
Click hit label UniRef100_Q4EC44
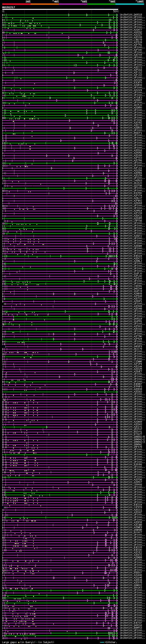pyautogui.click(x=131, y=289)
